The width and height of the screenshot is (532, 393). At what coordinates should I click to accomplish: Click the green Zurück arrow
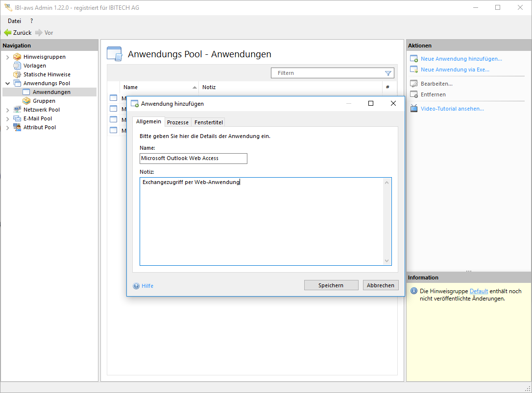7,33
